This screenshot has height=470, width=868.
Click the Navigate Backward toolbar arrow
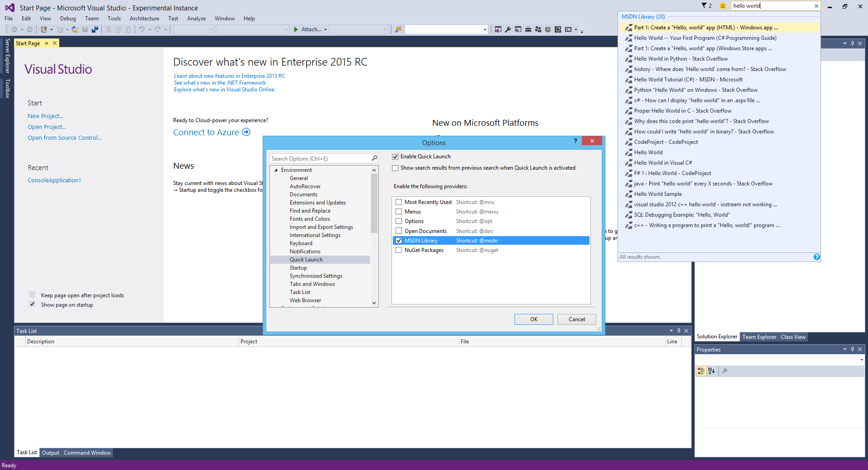pos(14,29)
